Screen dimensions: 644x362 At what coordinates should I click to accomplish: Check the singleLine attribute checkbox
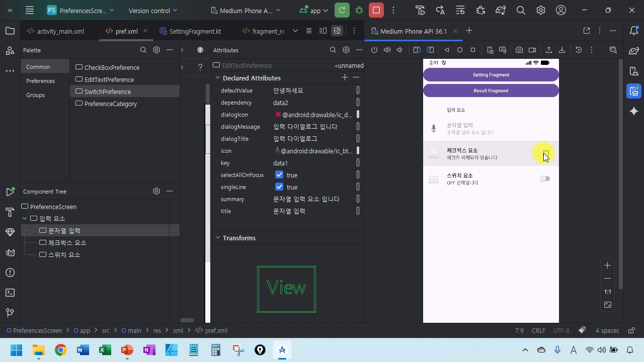coord(279,187)
